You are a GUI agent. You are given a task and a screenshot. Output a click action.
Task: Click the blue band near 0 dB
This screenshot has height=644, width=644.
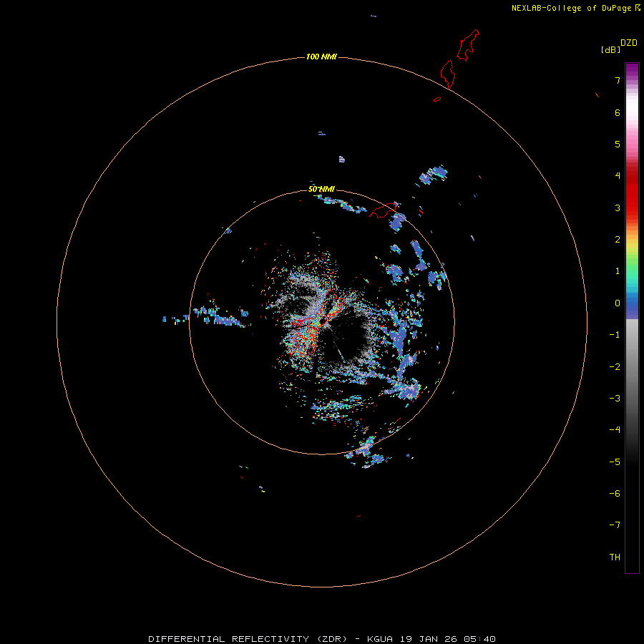coord(632,306)
